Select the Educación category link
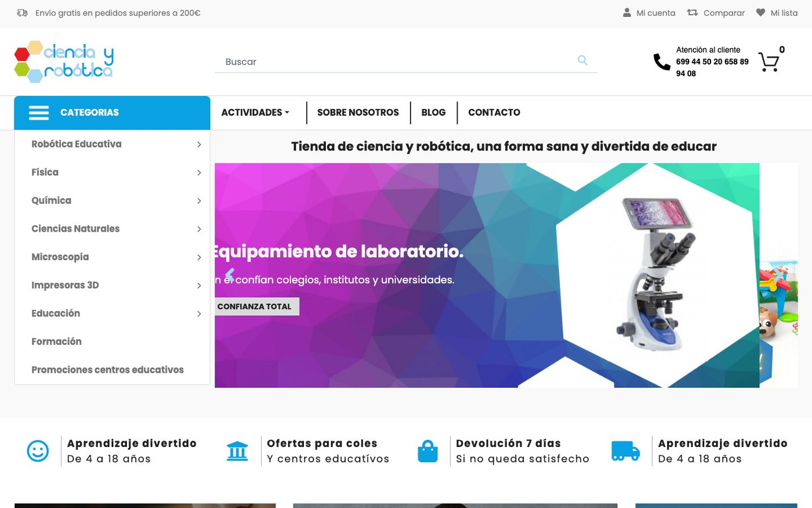812x508 pixels. click(56, 314)
